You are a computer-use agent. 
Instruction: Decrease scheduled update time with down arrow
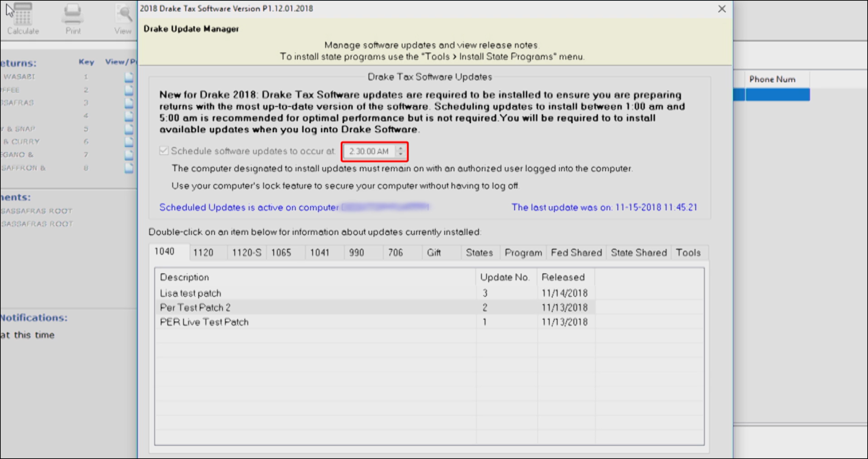(x=401, y=154)
